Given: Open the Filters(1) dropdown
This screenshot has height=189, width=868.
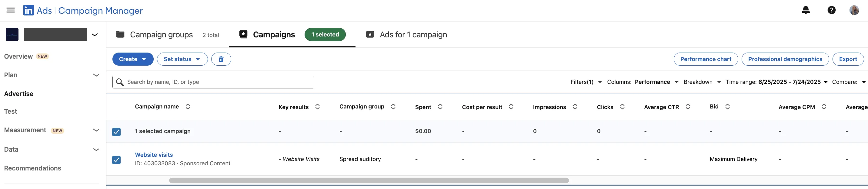Looking at the screenshot, I should pyautogui.click(x=586, y=82).
